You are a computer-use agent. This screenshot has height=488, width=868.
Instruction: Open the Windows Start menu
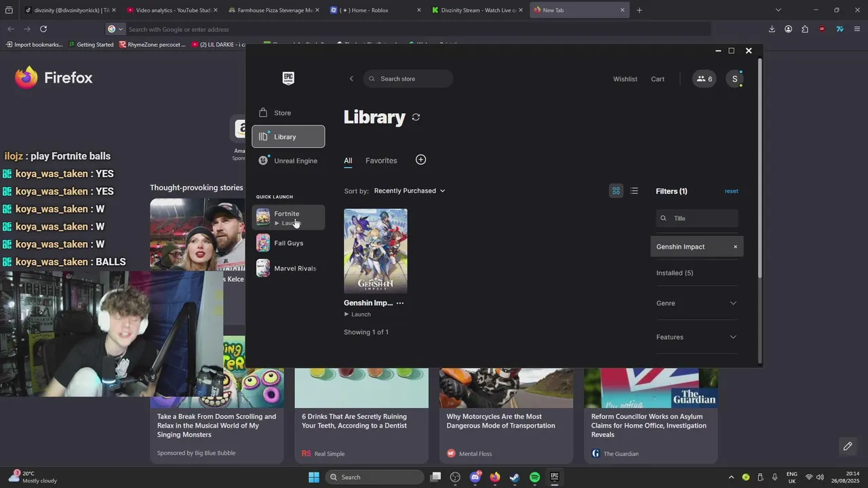coord(314,477)
